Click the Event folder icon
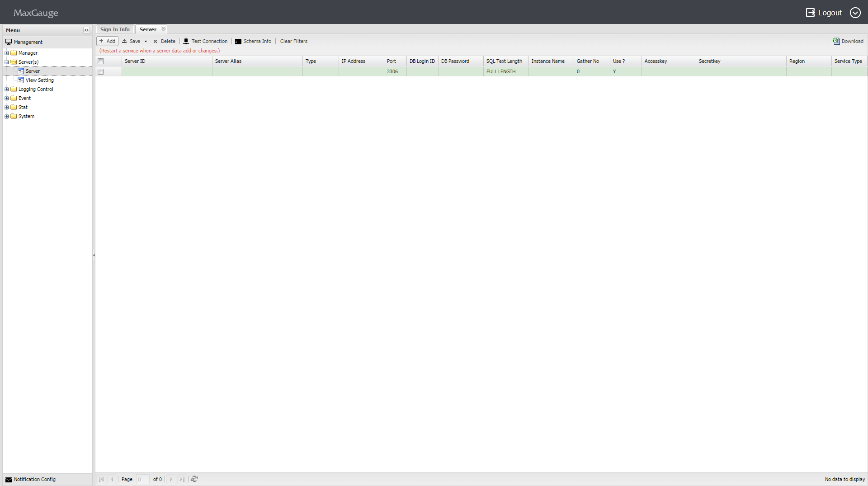The image size is (868, 486). [14, 98]
